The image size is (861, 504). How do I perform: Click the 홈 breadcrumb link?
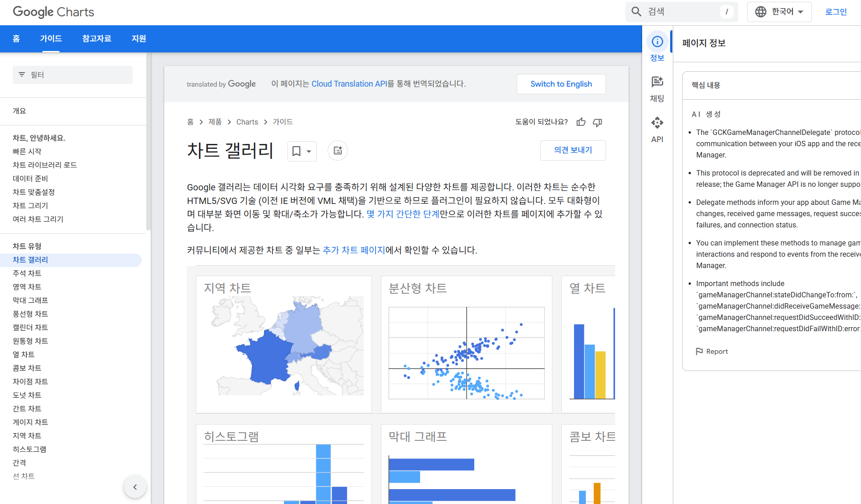pyautogui.click(x=190, y=122)
